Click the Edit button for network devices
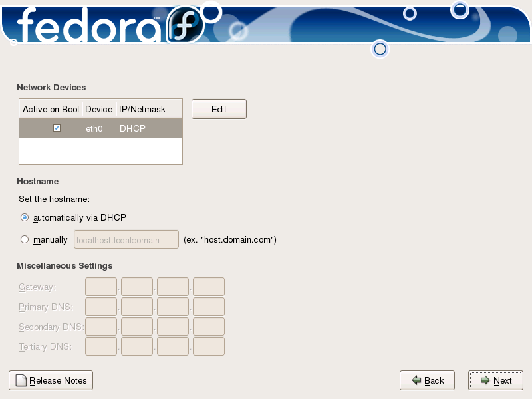This screenshot has height=399, width=532. coord(219,109)
